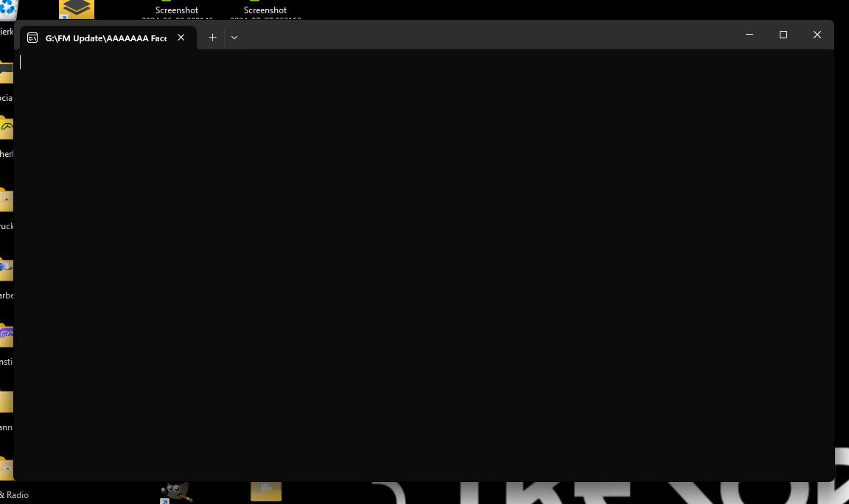849x504 pixels.
Task: Select the GIMP desktop shortcut
Action: (175, 492)
